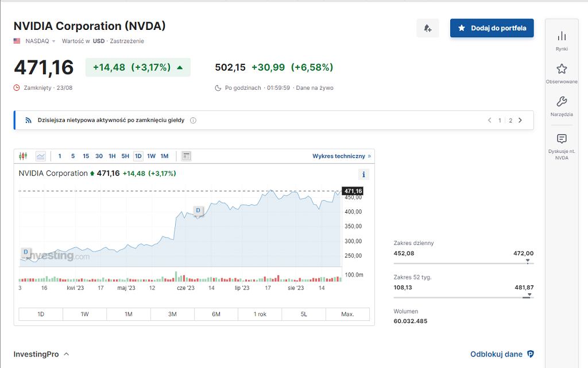Click the US flag icon next to NASDAQ
This screenshot has height=368, width=588.
(17, 41)
